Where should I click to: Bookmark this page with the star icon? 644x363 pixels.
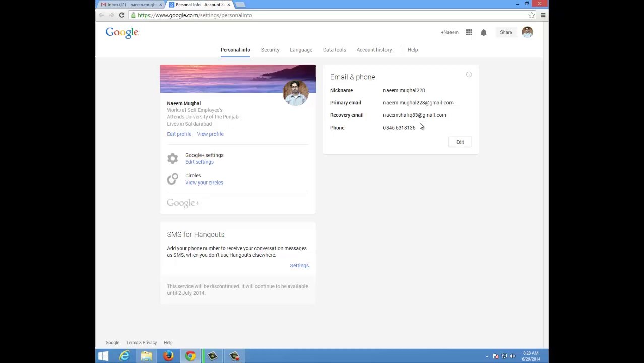click(531, 15)
